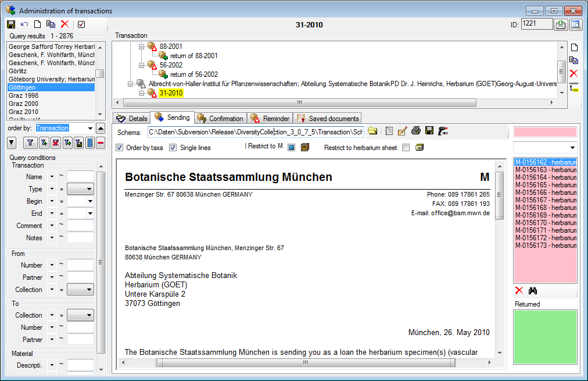Viewport: 588px width, 381px height.
Task: Click the funnel with green arrow icon
Action: [67, 143]
